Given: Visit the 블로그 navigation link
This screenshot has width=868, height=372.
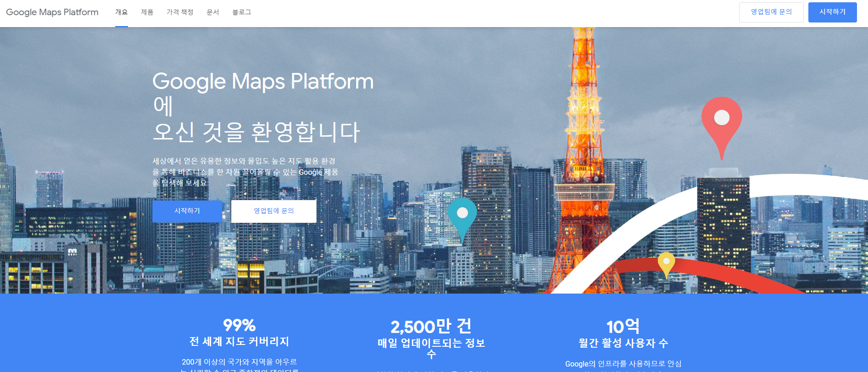Looking at the screenshot, I should click(x=242, y=12).
